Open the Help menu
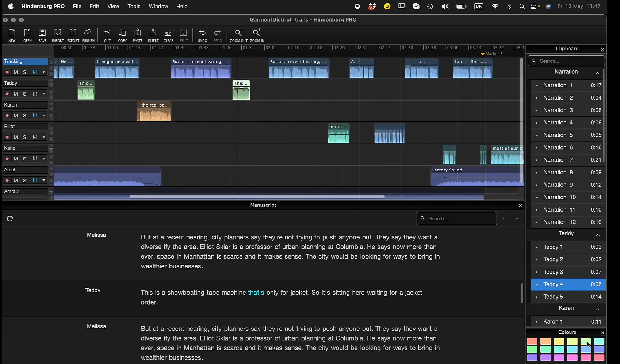The width and height of the screenshot is (620, 364). (182, 6)
